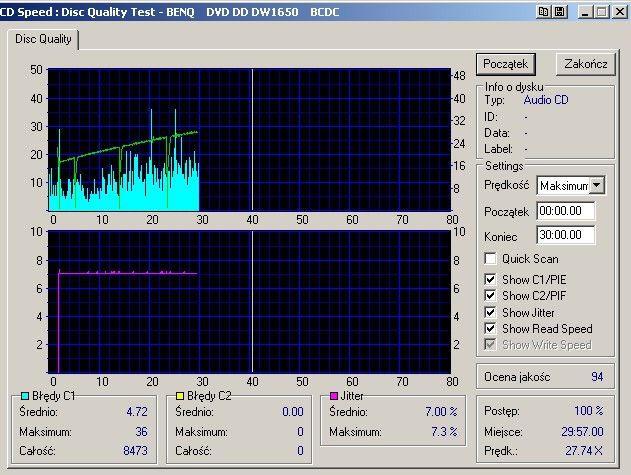This screenshot has height=475, width=631.
Task: Click the Początek start time field
Action: pos(565,211)
